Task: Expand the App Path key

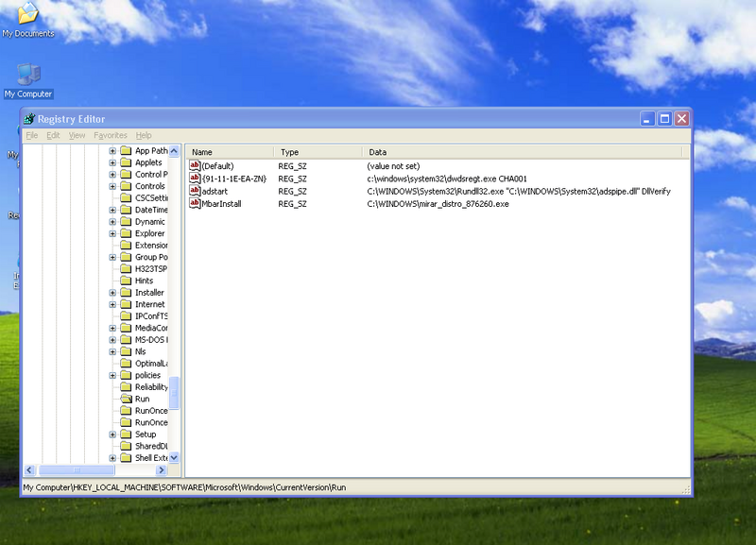Action: [x=112, y=151]
